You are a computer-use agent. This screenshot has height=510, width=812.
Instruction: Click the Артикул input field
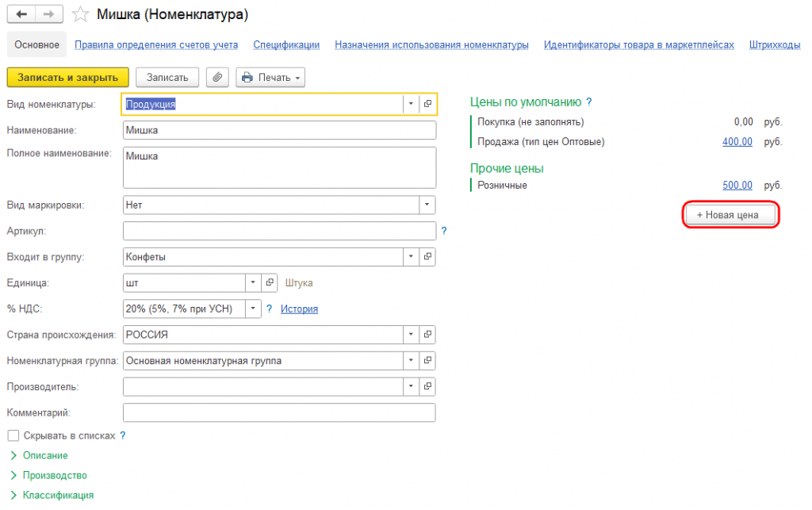[x=280, y=231]
